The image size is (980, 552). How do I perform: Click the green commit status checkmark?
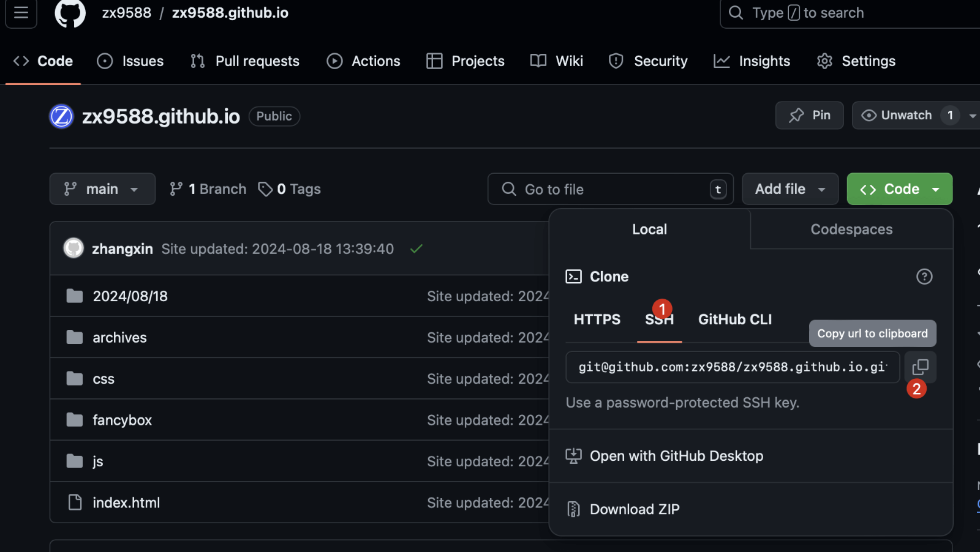(417, 248)
